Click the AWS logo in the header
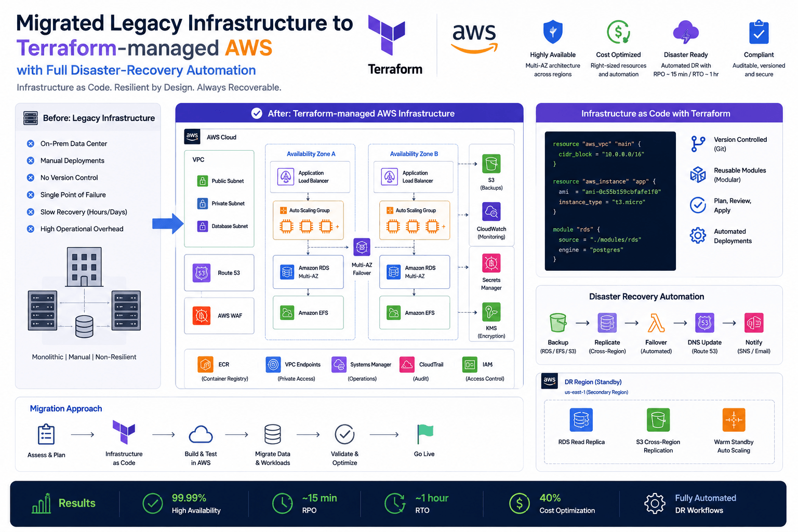 pos(474,38)
